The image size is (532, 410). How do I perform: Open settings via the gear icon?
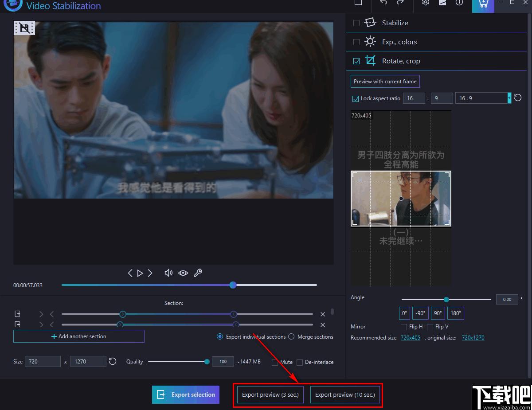(426, 3)
